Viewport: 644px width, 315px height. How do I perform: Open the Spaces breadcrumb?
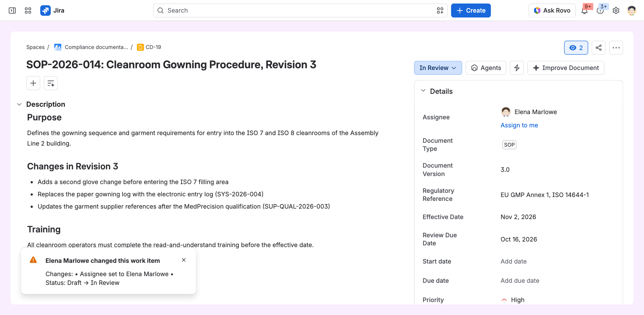[35, 47]
